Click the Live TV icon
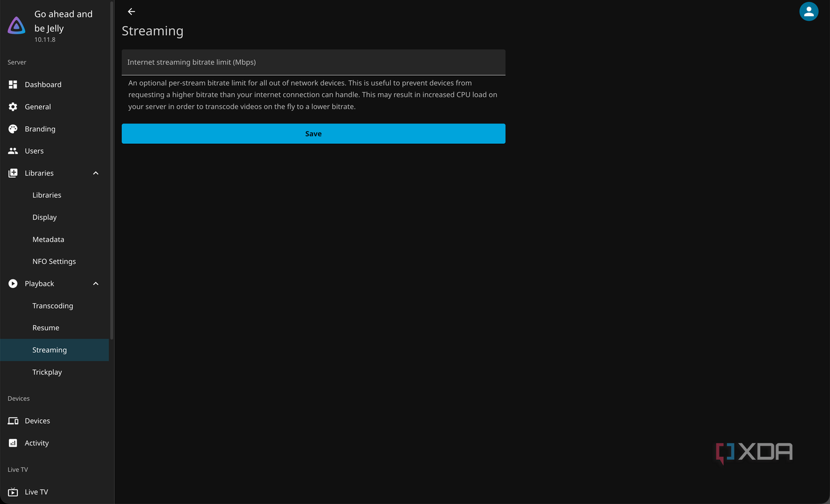 point(13,491)
